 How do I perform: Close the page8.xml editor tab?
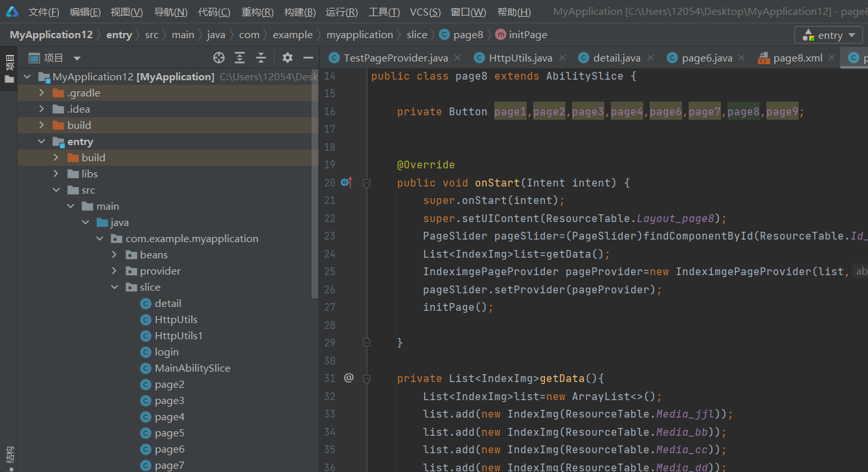tap(832, 58)
